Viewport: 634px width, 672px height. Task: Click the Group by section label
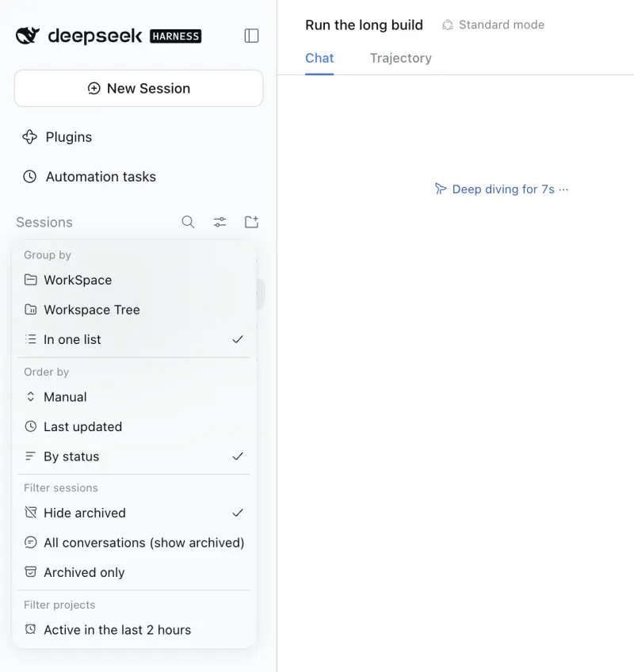[x=48, y=255]
